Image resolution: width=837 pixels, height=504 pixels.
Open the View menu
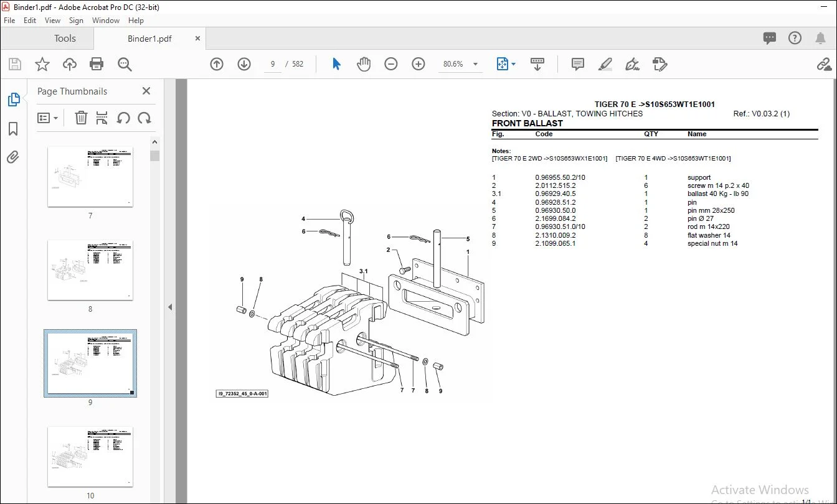click(53, 21)
